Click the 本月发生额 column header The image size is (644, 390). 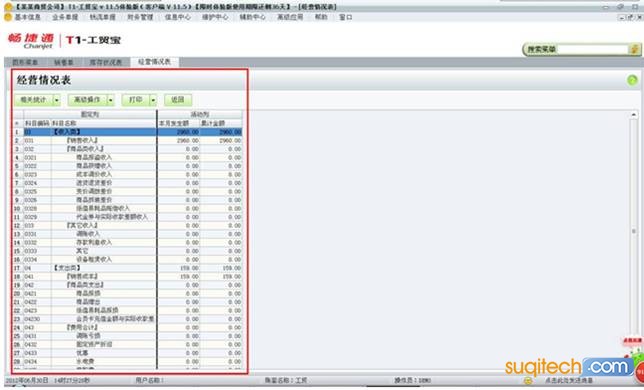click(x=179, y=123)
